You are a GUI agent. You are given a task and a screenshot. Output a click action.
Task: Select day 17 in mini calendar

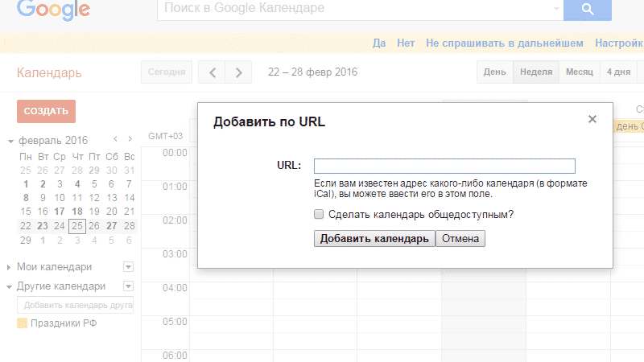(60, 212)
